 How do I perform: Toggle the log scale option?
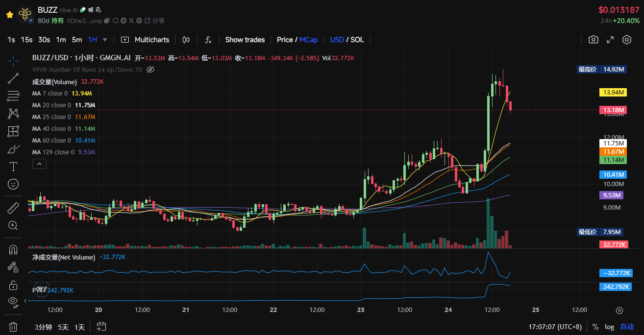point(609,327)
